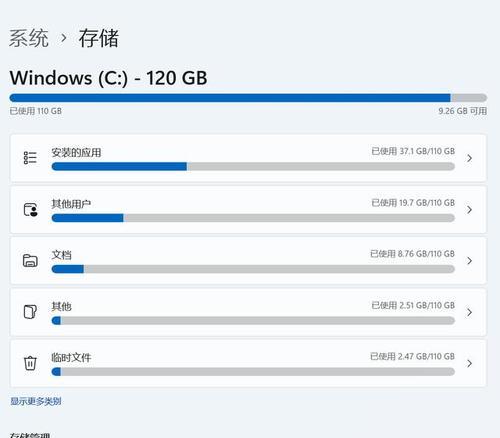This screenshot has width=500, height=438.
Task: Click the 显示更多类别 link
Action: tap(36, 401)
